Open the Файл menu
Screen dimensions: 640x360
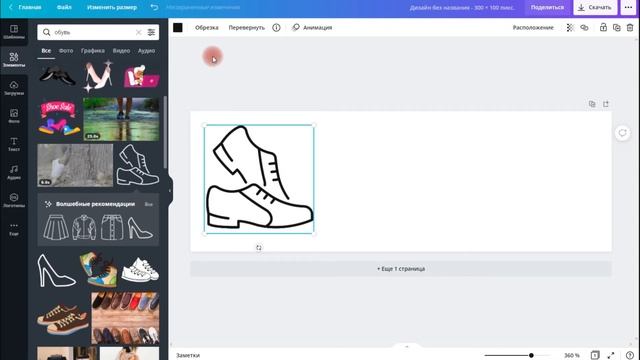pyautogui.click(x=64, y=7)
